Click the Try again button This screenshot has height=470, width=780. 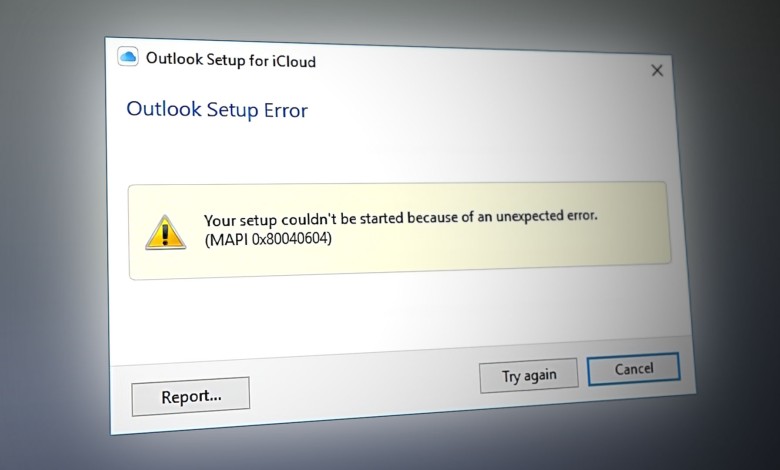pos(529,375)
